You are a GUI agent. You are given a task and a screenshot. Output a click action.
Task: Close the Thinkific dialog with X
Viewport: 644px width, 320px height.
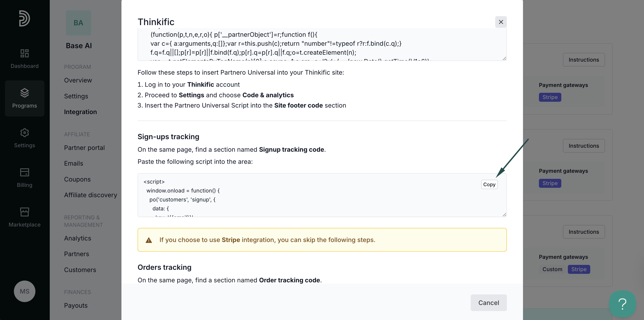[x=501, y=22]
